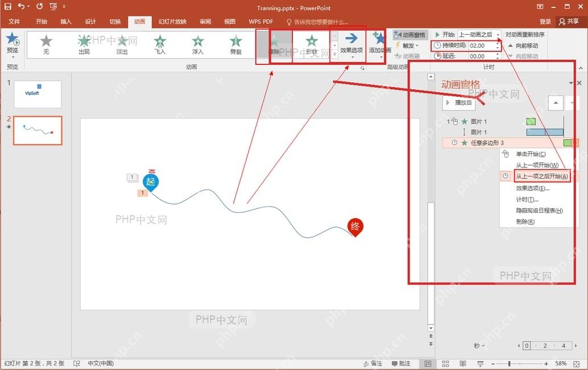This screenshot has width=588, height=370.
Task: Apply the 劈裂 animation effect
Action: (x=235, y=44)
